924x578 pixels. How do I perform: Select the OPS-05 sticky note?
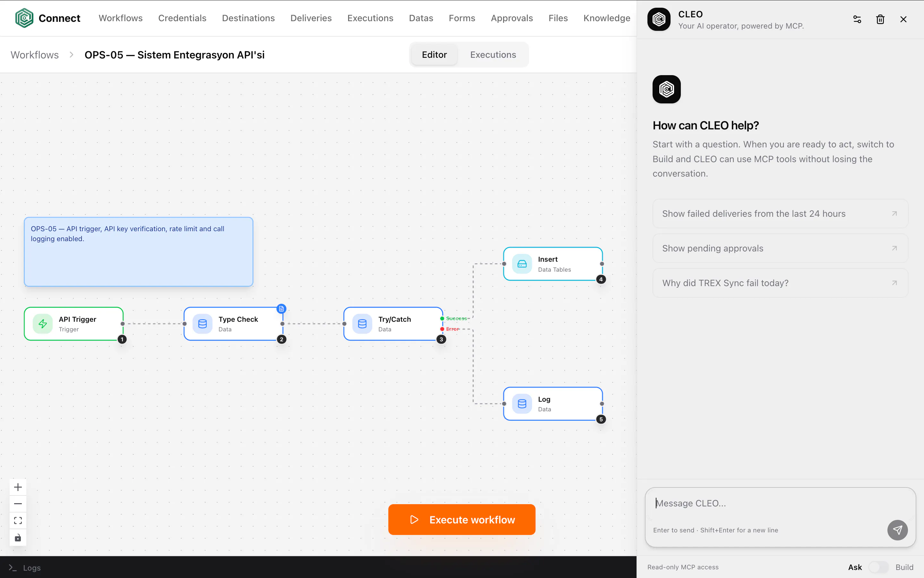tap(139, 252)
